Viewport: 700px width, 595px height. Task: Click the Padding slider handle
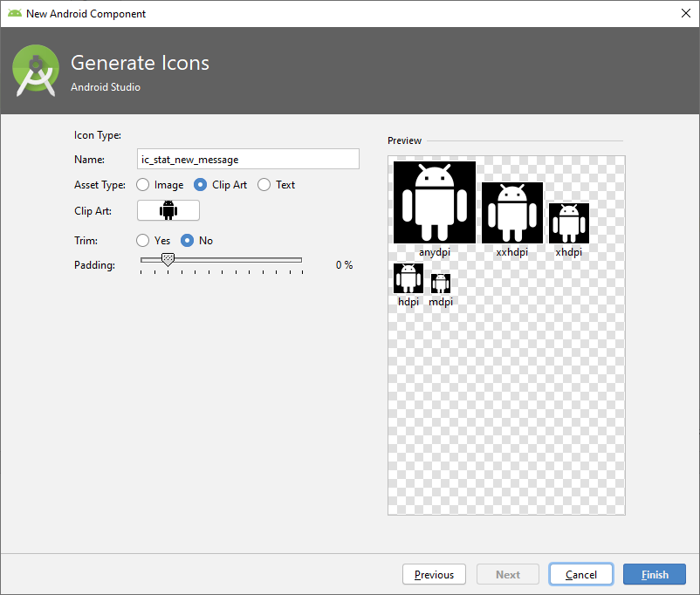click(168, 260)
